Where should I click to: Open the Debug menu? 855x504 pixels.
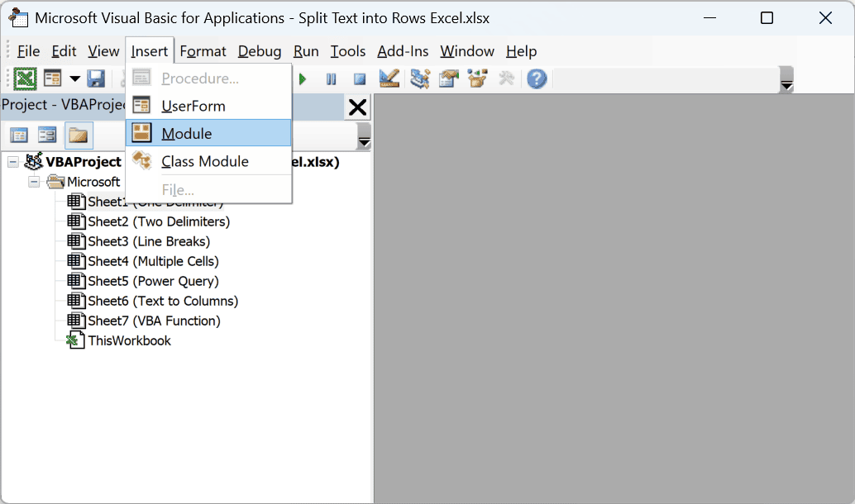(x=260, y=51)
